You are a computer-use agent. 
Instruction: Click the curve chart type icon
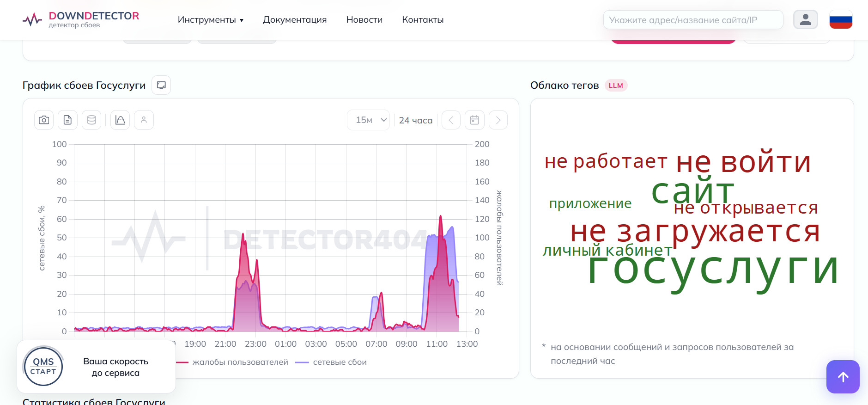[120, 120]
